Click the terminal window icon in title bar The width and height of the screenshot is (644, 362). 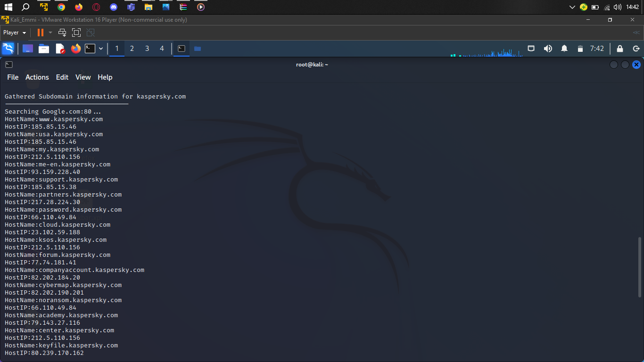click(x=9, y=65)
